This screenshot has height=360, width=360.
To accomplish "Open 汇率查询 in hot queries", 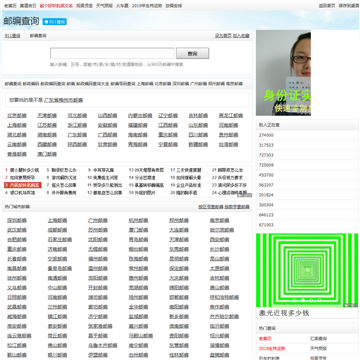I will click(x=318, y=339).
